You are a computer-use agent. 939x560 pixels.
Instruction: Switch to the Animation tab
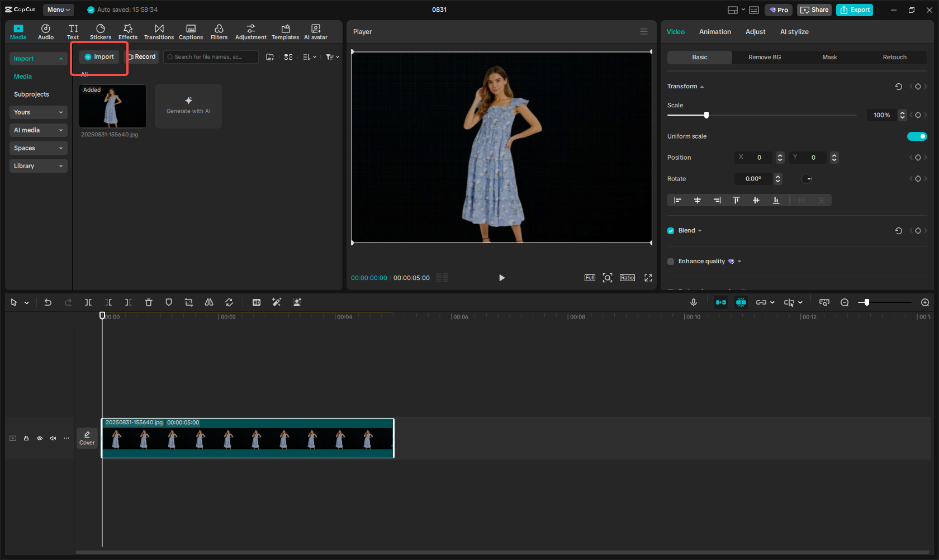pos(715,32)
